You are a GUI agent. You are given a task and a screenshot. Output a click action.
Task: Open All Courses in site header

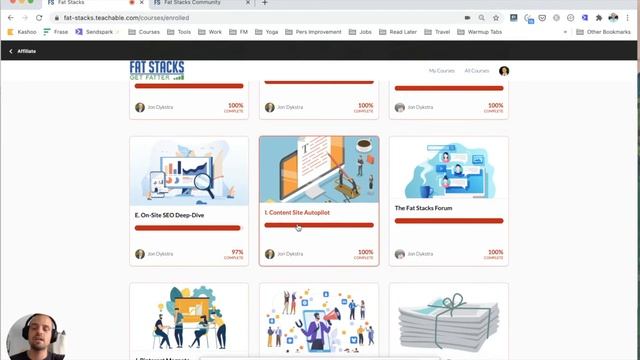[477, 71]
